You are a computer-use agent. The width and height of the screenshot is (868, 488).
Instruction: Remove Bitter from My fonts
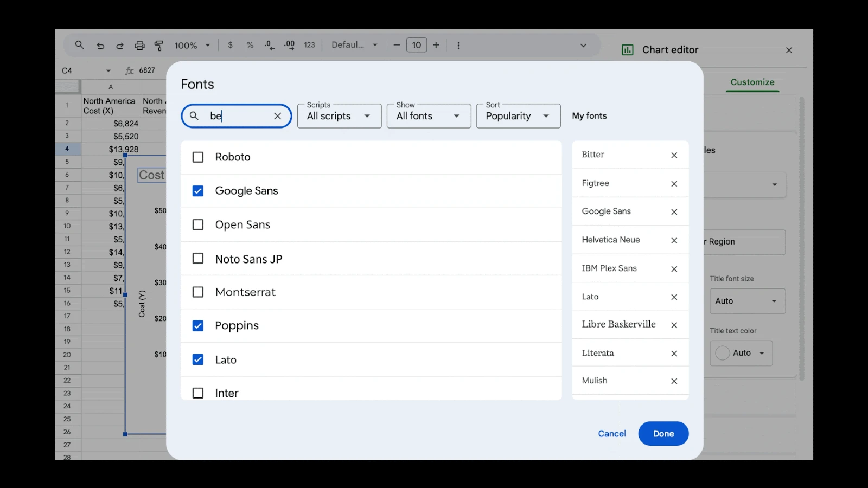(674, 155)
